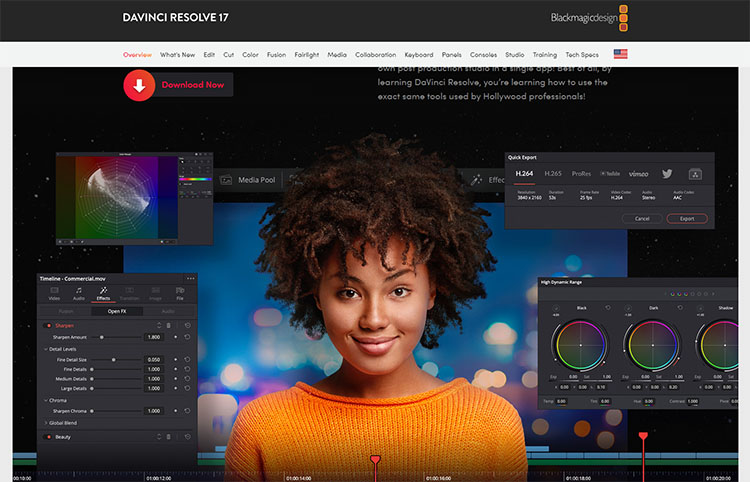Delete the Sharpen effect with trash icon

pyautogui.click(x=168, y=326)
